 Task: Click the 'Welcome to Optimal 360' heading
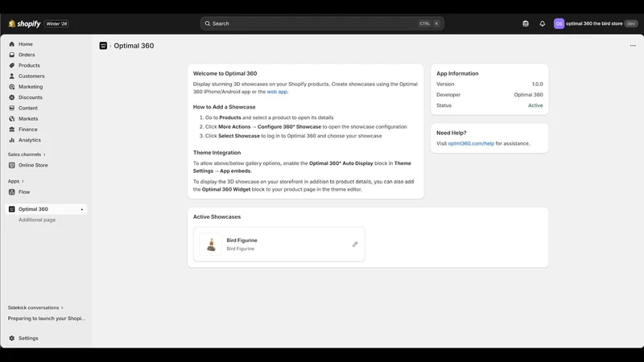coord(225,73)
